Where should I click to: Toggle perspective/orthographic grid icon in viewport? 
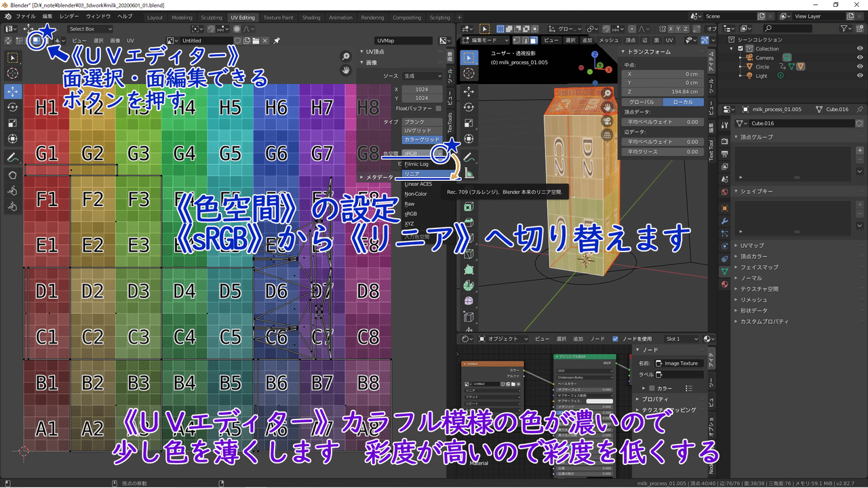point(607,135)
